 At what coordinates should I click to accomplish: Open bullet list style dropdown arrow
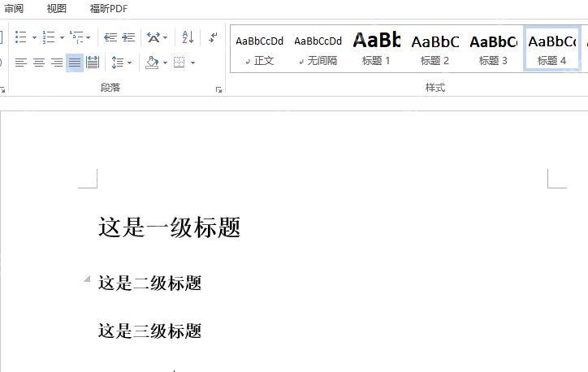tap(34, 37)
